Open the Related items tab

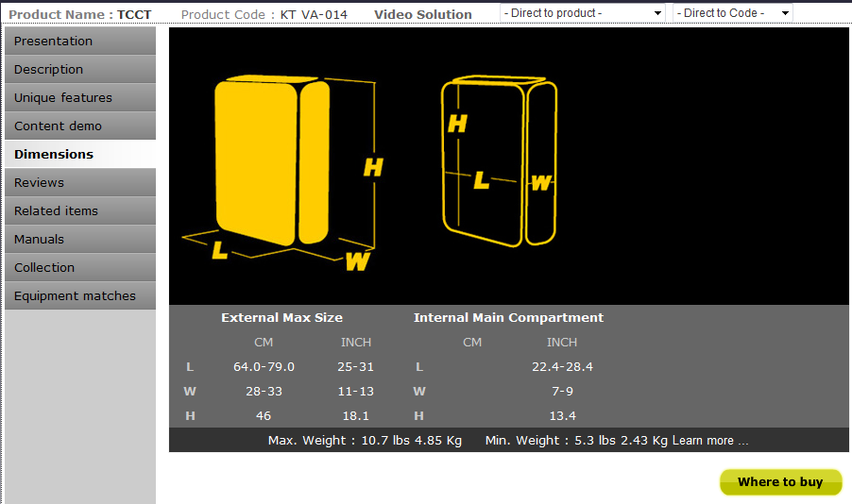click(x=79, y=211)
